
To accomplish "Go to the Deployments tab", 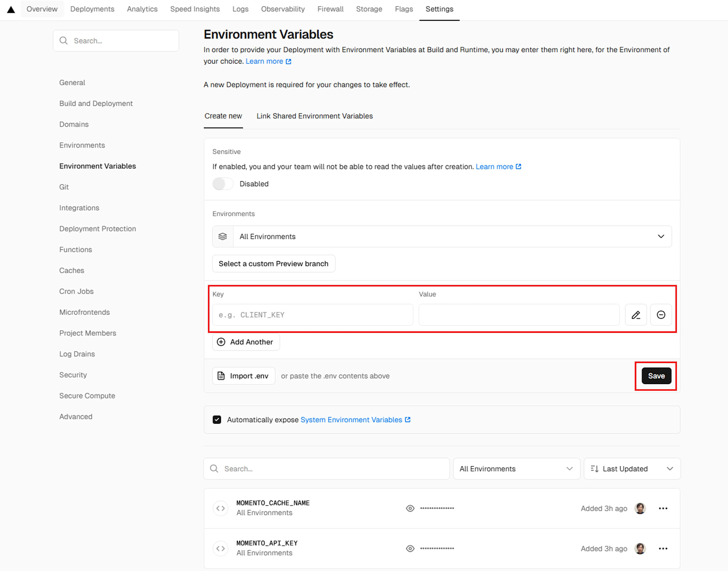I will [x=92, y=9].
